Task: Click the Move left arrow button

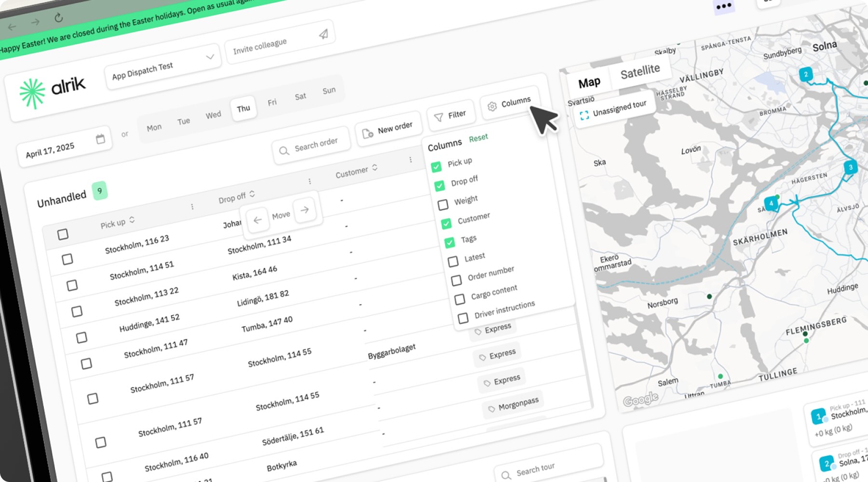Action: 258,220
